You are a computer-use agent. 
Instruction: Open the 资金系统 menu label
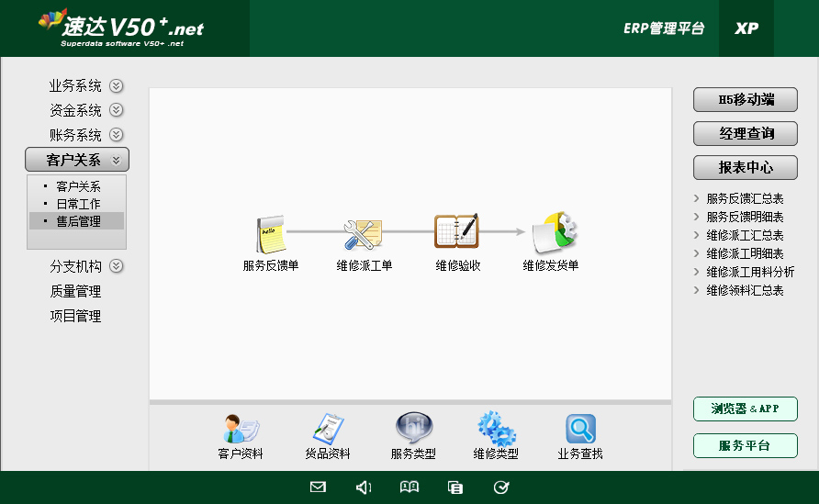click(75, 110)
